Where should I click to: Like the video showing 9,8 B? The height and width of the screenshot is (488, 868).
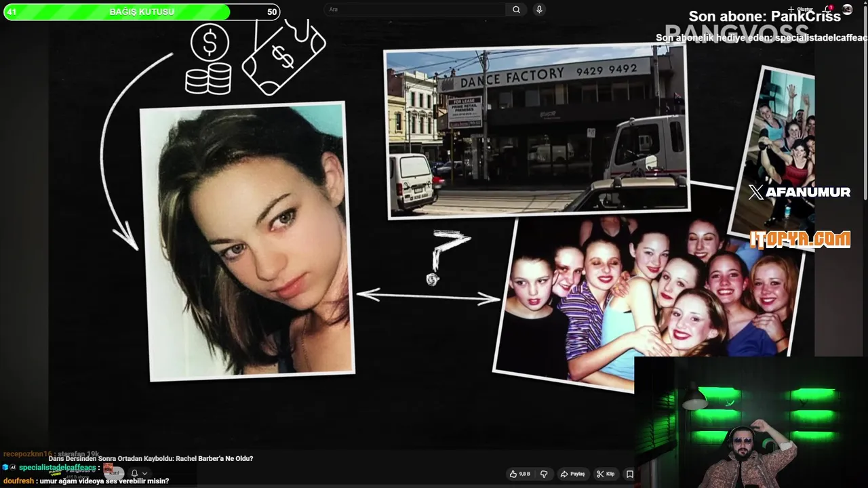pyautogui.click(x=520, y=474)
